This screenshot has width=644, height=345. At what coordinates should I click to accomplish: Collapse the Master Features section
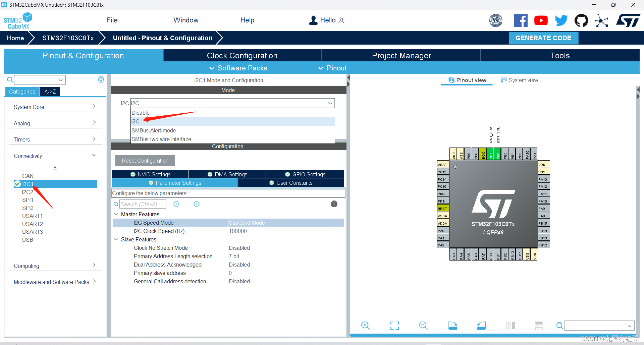116,214
